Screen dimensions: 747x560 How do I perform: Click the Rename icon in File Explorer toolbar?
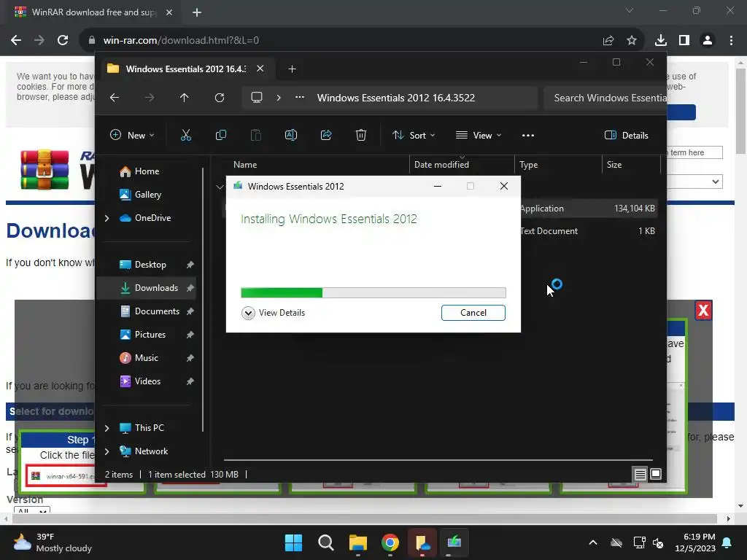pyautogui.click(x=290, y=135)
